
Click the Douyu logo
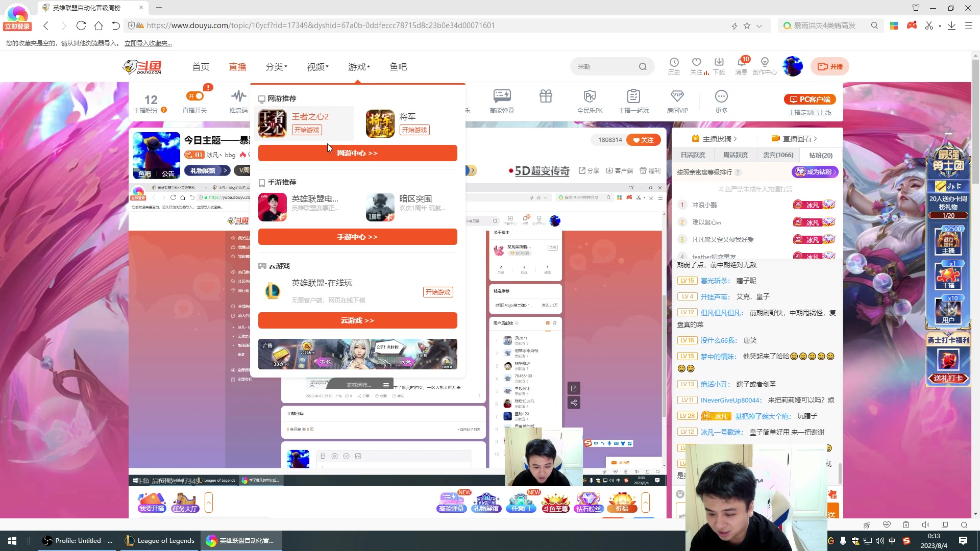click(x=142, y=67)
